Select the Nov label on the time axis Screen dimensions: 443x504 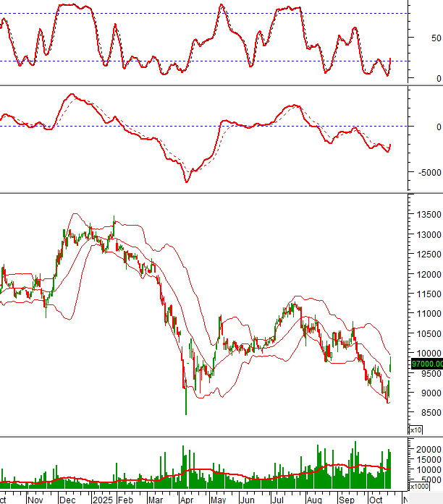[35, 498]
